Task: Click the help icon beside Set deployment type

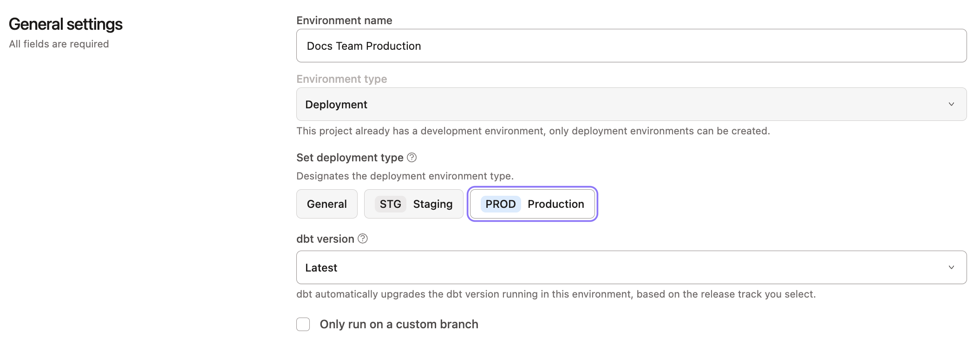Action: [x=412, y=158]
